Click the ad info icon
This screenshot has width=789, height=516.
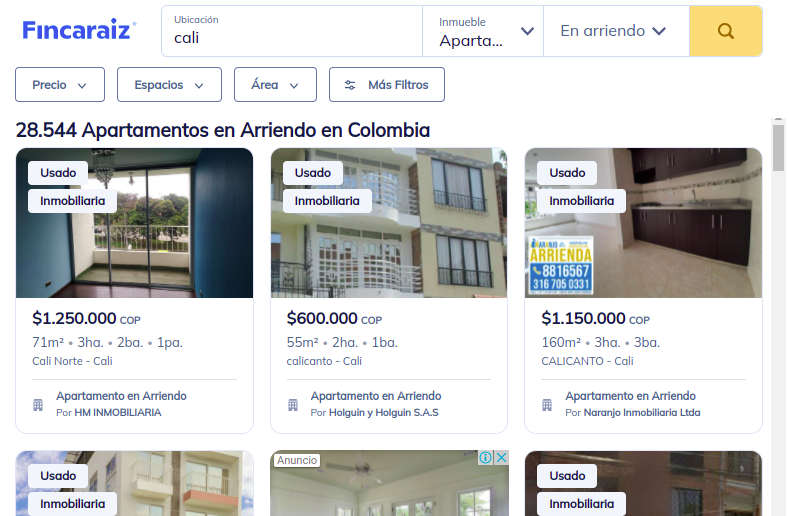coord(486,458)
